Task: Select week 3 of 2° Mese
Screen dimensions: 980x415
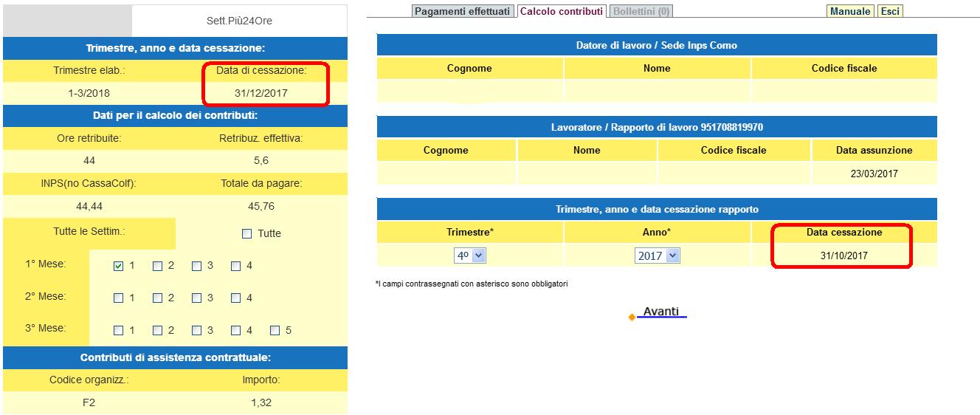Action: coord(197,298)
